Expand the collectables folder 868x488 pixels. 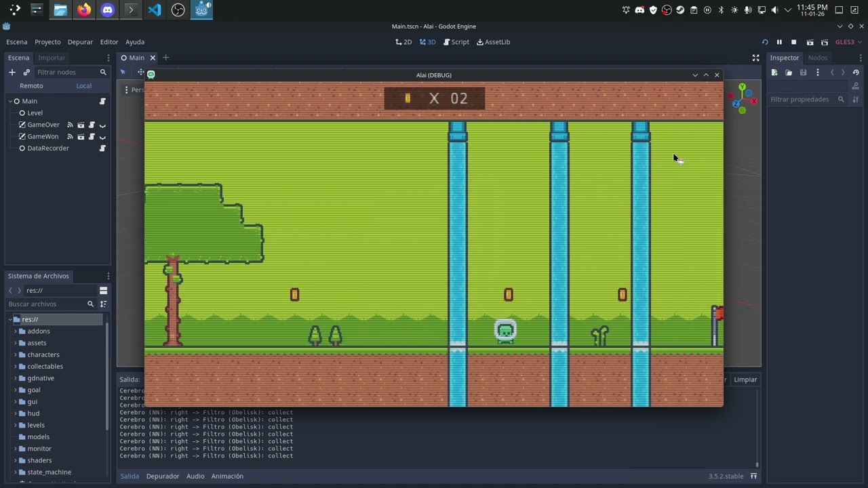pos(15,367)
